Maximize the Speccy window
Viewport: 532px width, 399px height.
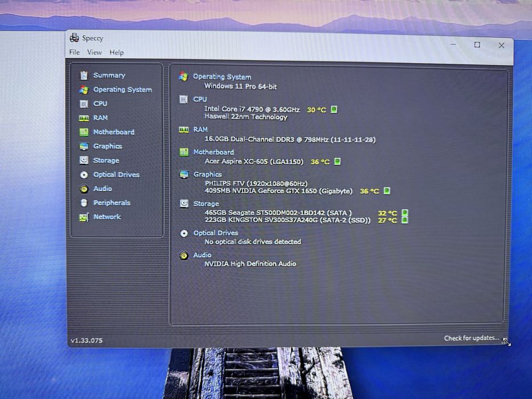[x=477, y=45]
